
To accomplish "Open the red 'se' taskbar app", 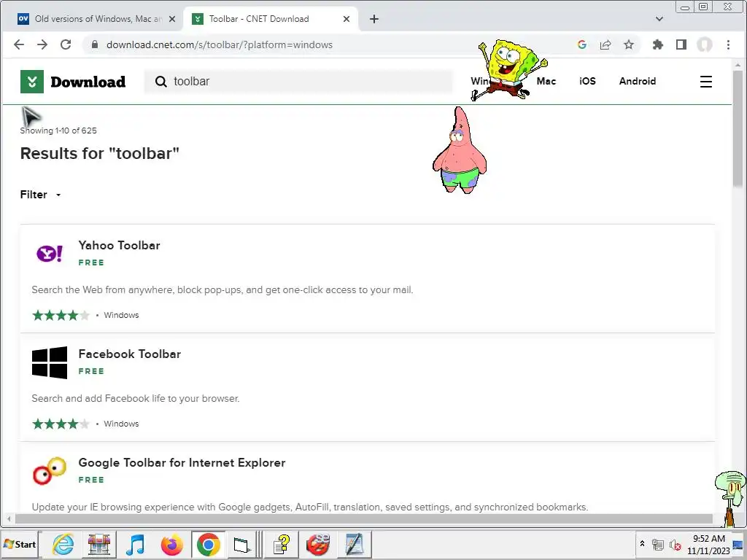I will pyautogui.click(x=318, y=544).
